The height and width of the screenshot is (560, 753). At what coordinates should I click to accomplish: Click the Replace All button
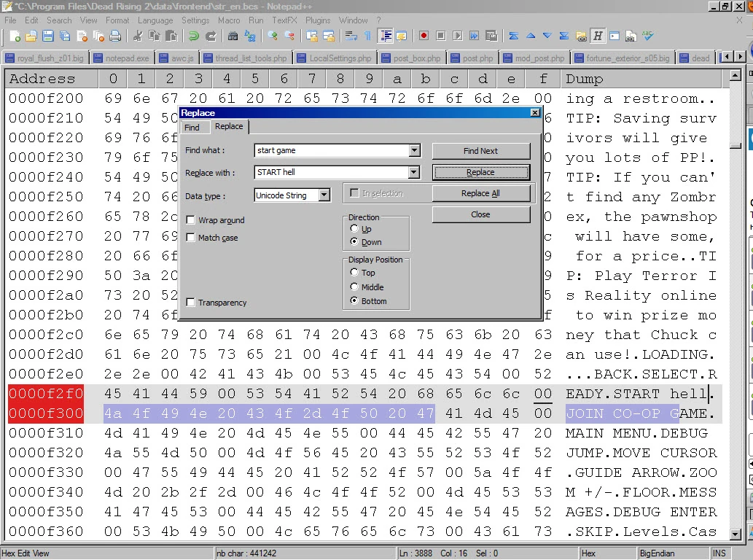(480, 193)
